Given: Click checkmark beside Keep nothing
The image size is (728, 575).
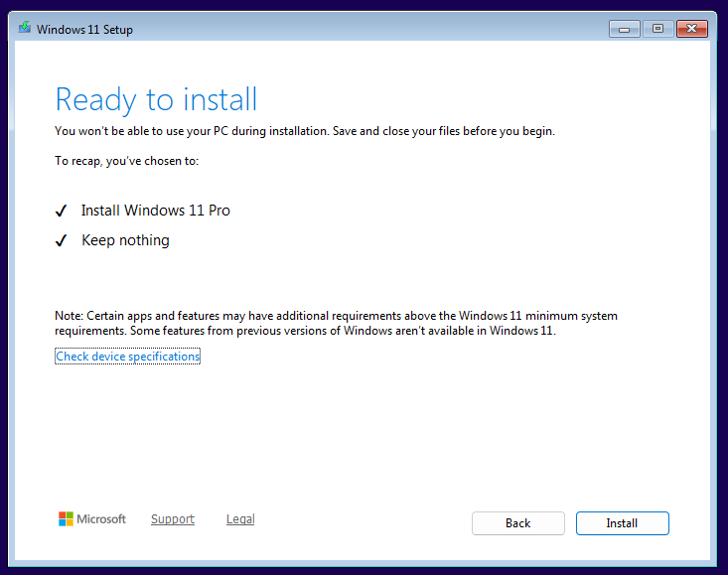Looking at the screenshot, I should point(62,241).
